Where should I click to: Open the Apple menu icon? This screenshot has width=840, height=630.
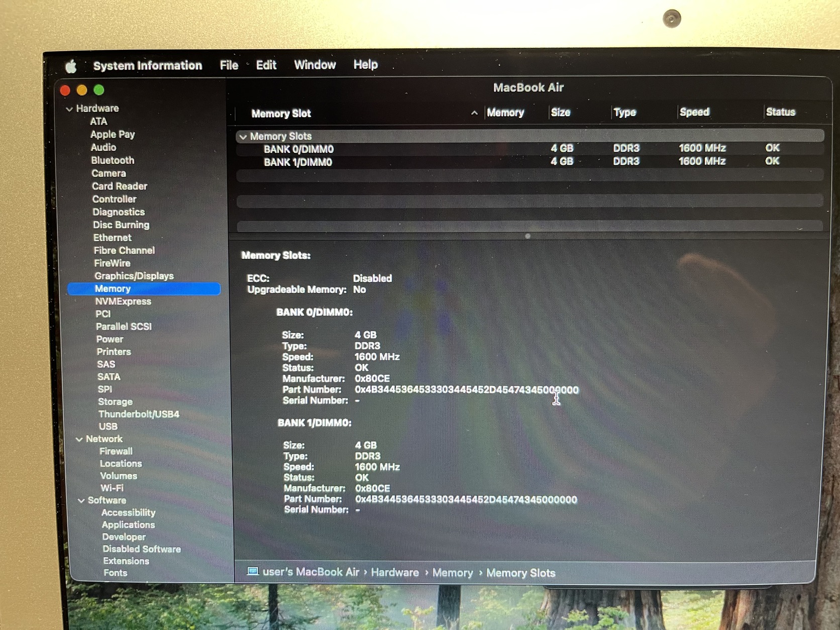71,66
